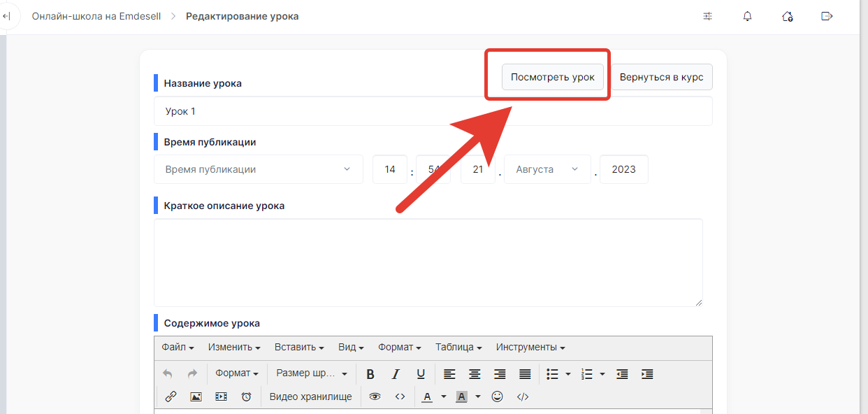The height and width of the screenshot is (414, 868).
Task: Insert a code sample with the </> icon
Action: click(522, 397)
